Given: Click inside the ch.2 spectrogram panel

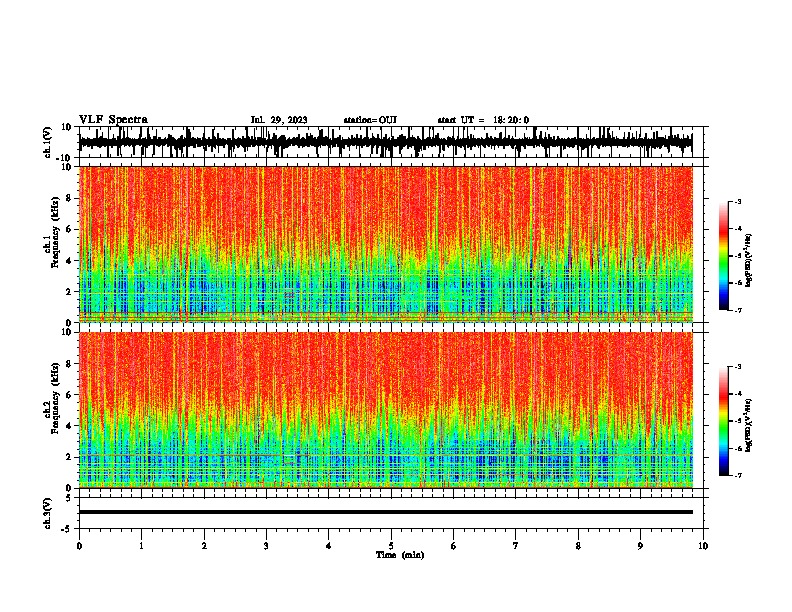Looking at the screenshot, I should click(x=385, y=410).
